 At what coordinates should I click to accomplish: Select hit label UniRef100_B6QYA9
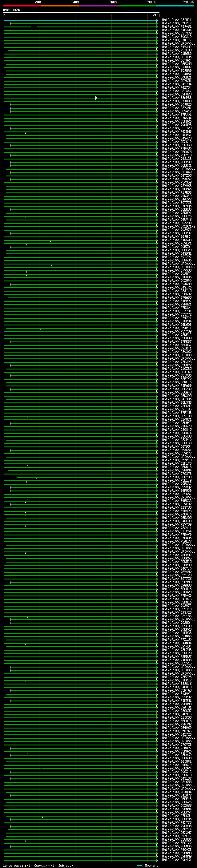tap(176, 477)
